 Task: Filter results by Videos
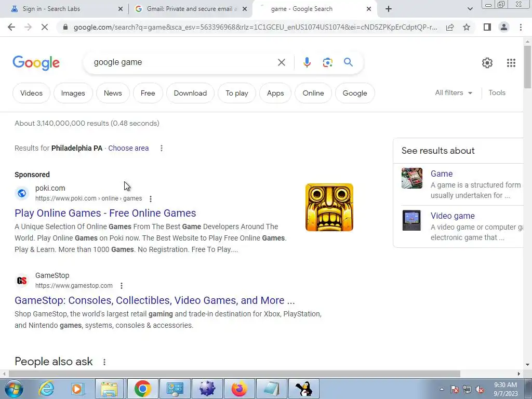(31, 93)
